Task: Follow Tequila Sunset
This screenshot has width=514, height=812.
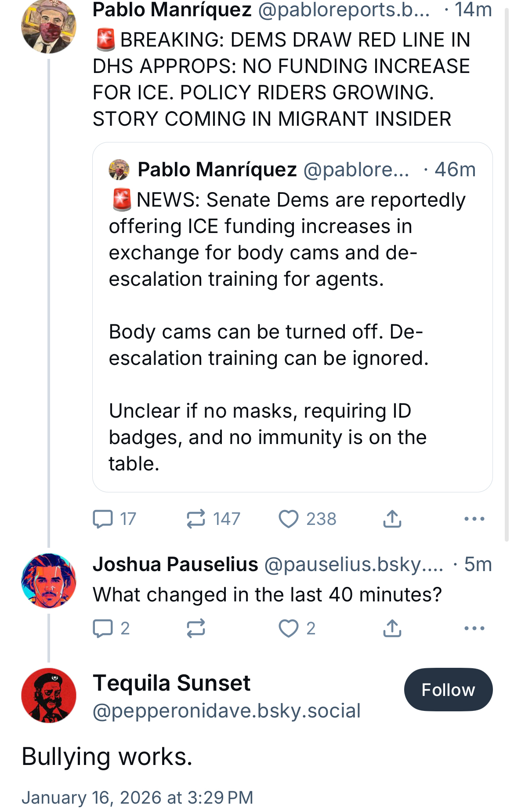Action: point(448,689)
